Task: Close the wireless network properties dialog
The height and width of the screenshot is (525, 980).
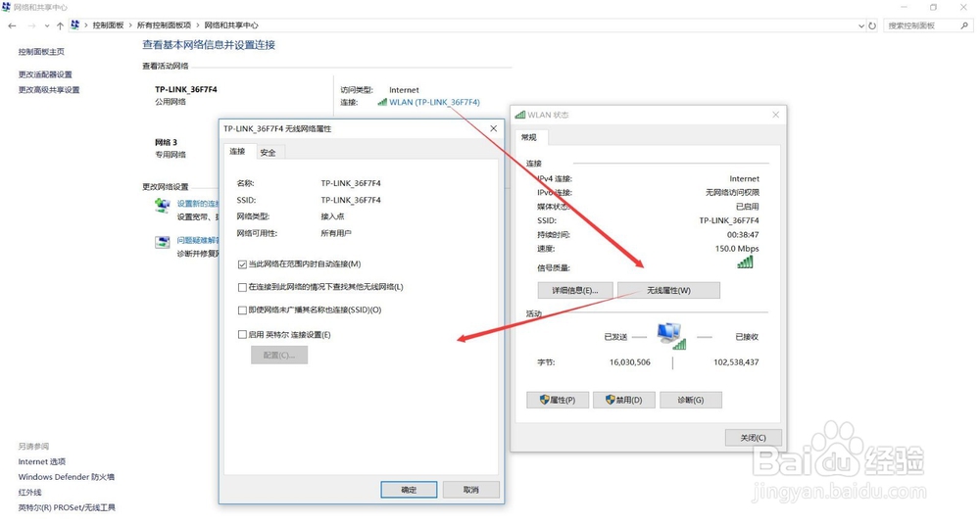Action: [494, 128]
